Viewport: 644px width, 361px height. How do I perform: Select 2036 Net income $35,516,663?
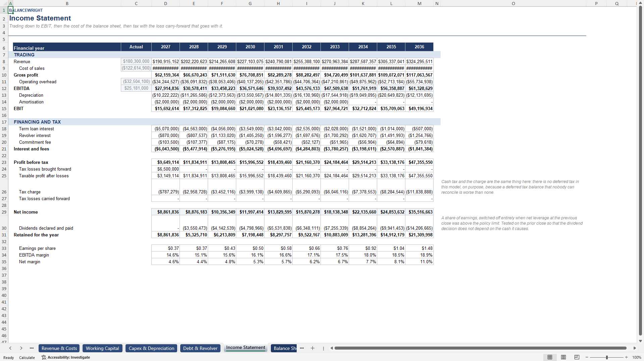(x=419, y=212)
